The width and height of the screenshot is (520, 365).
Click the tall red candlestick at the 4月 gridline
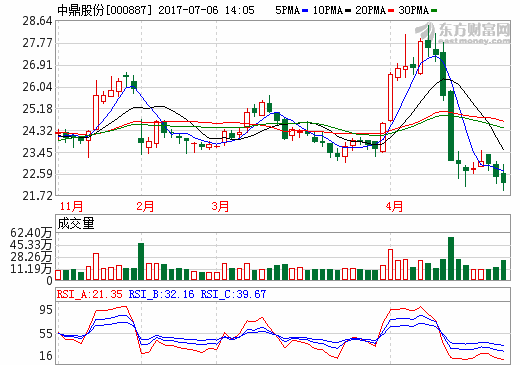390,97
